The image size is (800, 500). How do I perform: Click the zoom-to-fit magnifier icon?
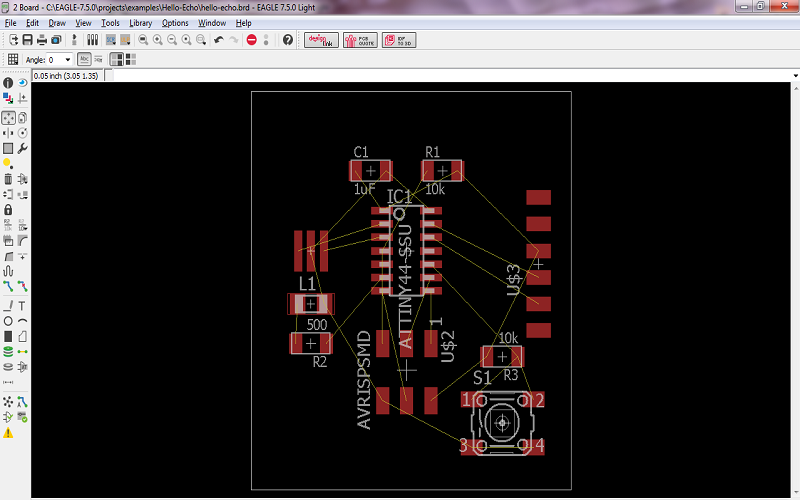tap(143, 40)
